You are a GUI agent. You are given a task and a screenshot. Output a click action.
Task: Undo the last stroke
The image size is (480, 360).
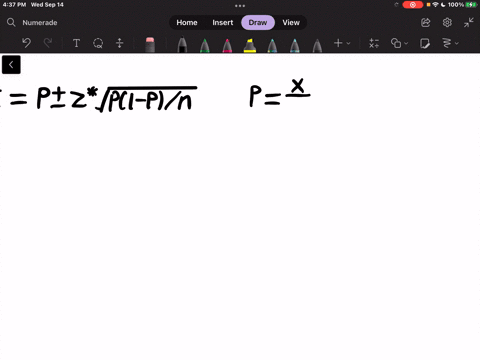tap(27, 43)
